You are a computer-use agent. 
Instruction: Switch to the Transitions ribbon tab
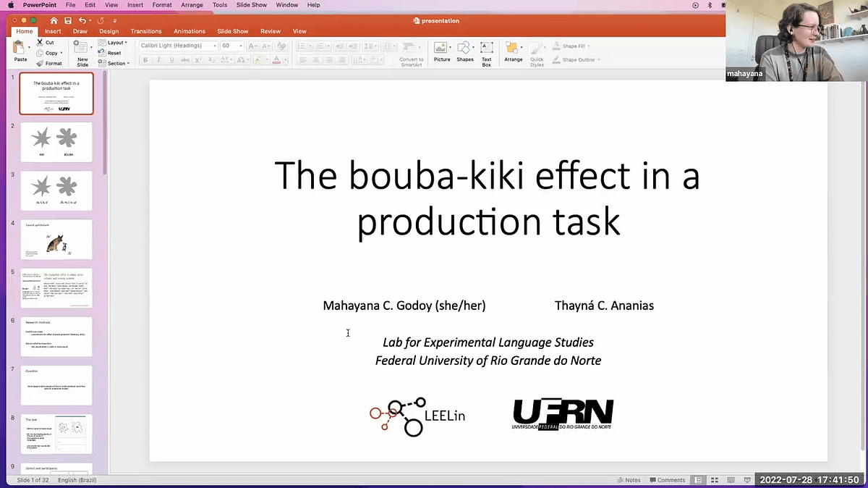click(146, 31)
